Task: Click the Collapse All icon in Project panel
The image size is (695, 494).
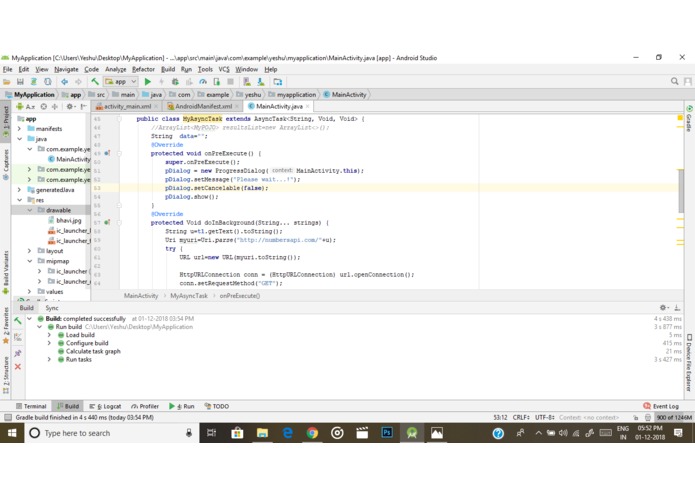Action: pyautogui.click(x=55, y=106)
